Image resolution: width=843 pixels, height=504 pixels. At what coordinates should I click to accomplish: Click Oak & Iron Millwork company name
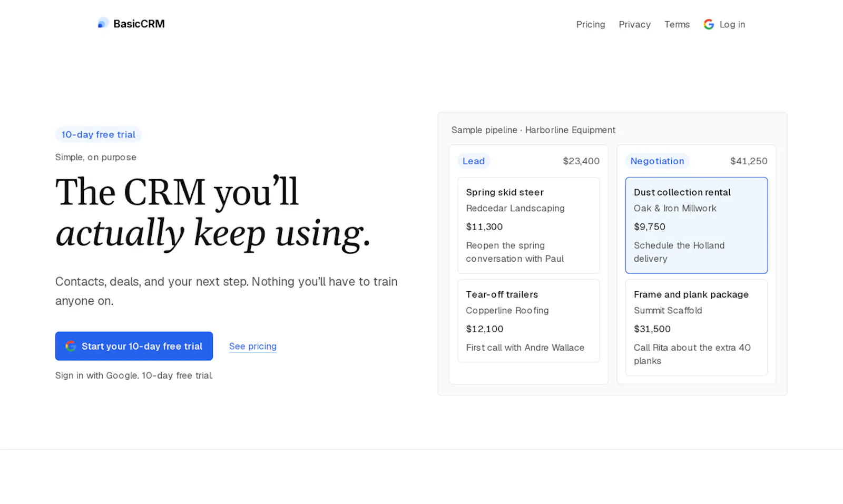675,208
